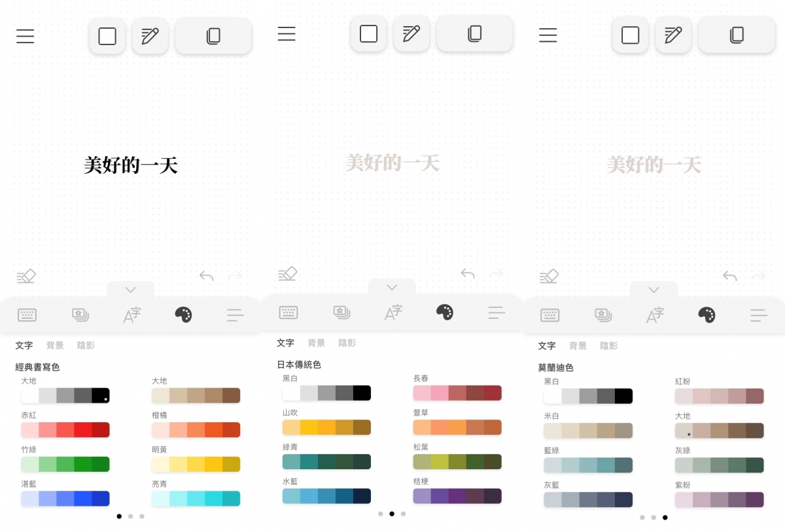Viewport: 785px width, 532px height.
Task: Switch to the 文字 tab
Action: (x=24, y=345)
